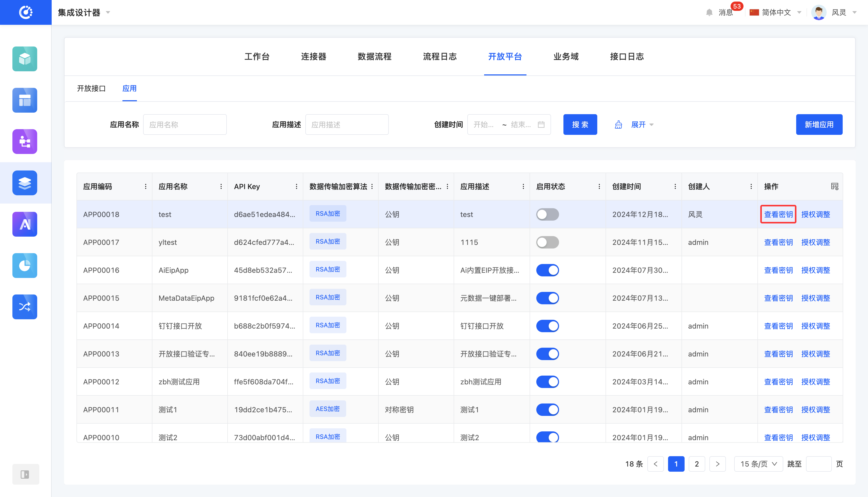This screenshot has height=497, width=868.
Task: Click the 应用名称 search input field
Action: pos(185,125)
